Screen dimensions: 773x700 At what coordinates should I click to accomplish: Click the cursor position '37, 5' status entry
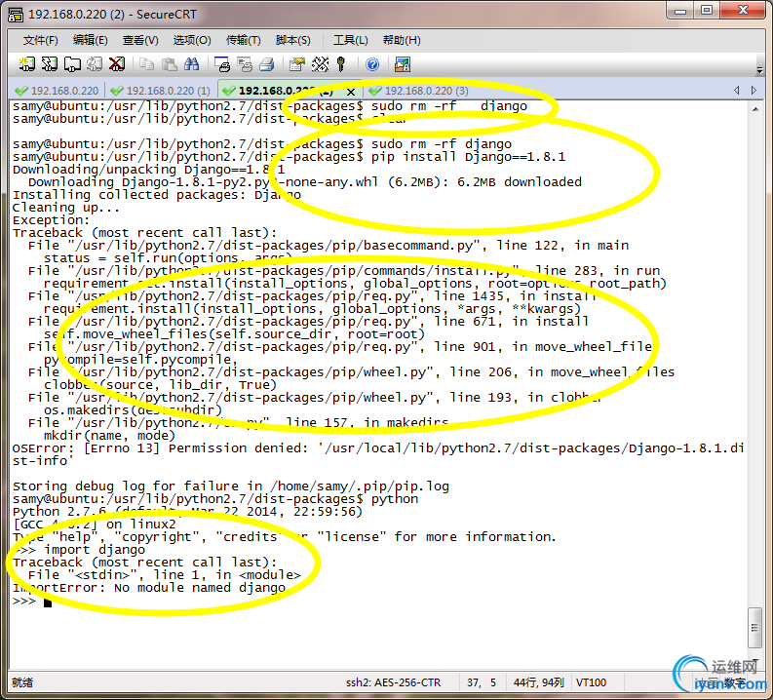click(482, 682)
